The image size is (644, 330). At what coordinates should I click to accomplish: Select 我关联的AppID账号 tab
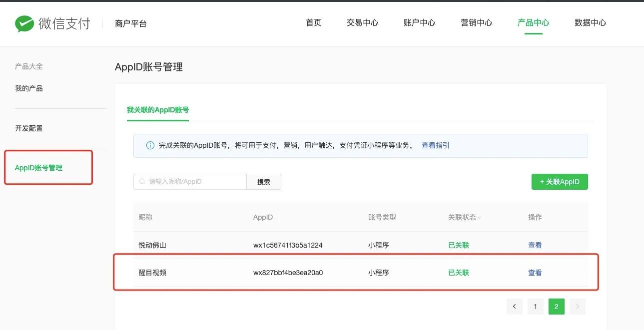coord(158,110)
